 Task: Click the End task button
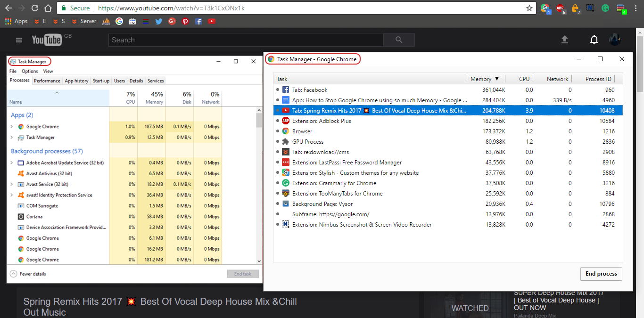pyautogui.click(x=243, y=274)
